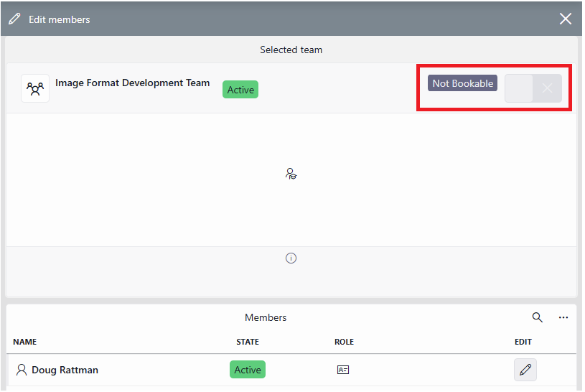Image resolution: width=585 pixels, height=392 pixels.
Task: Click the Not Bookable badge
Action: [462, 83]
